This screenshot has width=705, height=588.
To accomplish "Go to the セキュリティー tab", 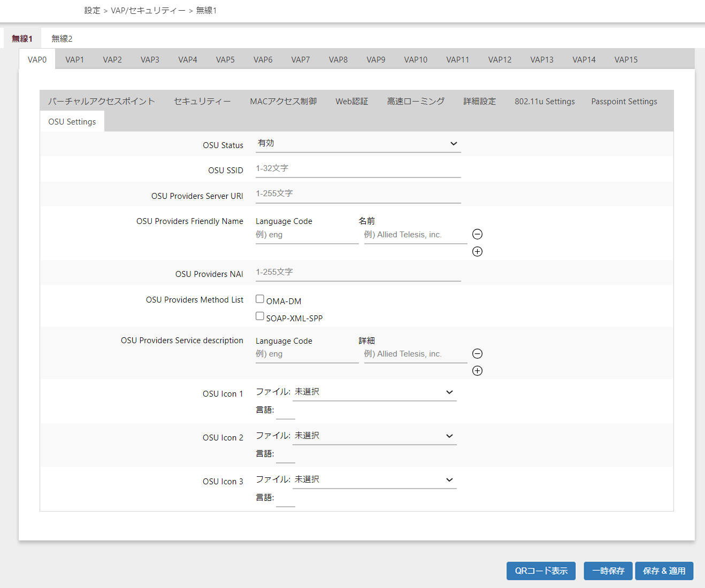I will pyautogui.click(x=202, y=102).
